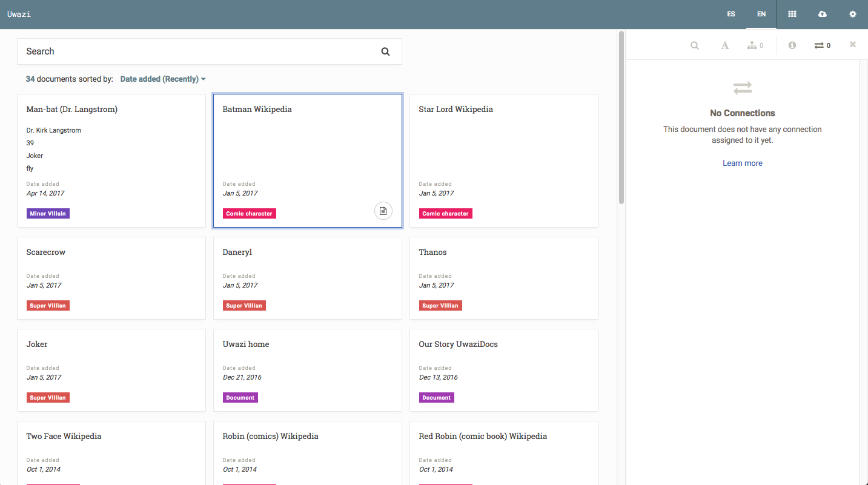
Task: Open Robin (comics) Wikipedia card
Action: coord(308,453)
